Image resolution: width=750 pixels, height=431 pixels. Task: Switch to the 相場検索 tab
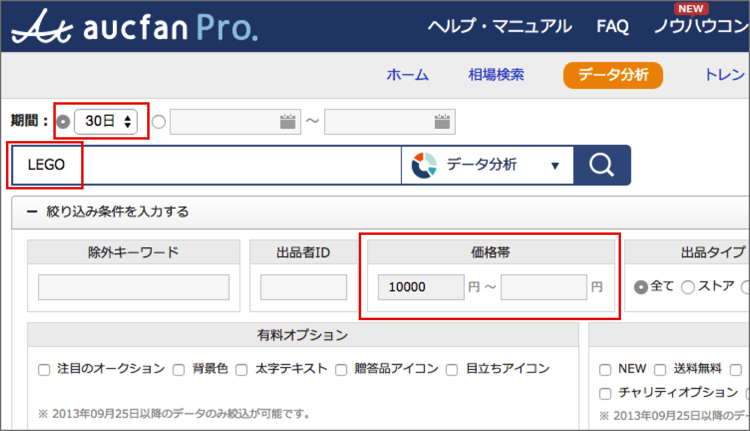coord(495,75)
